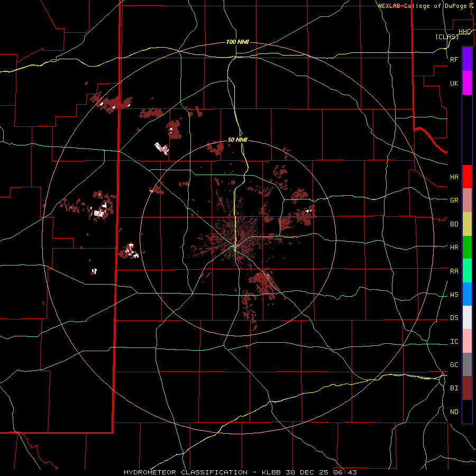Click the BI legend label
Viewport: 476px width, 476px height.
click(x=454, y=388)
